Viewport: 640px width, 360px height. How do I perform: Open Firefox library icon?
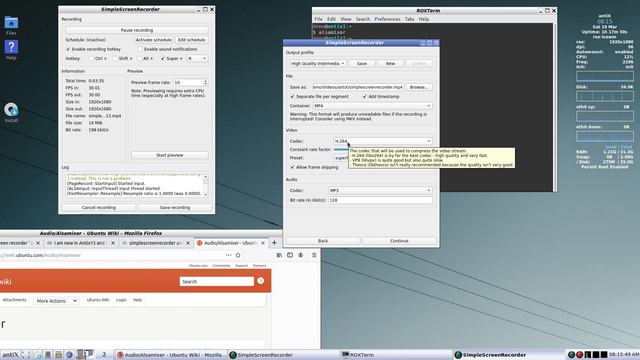click(279, 255)
